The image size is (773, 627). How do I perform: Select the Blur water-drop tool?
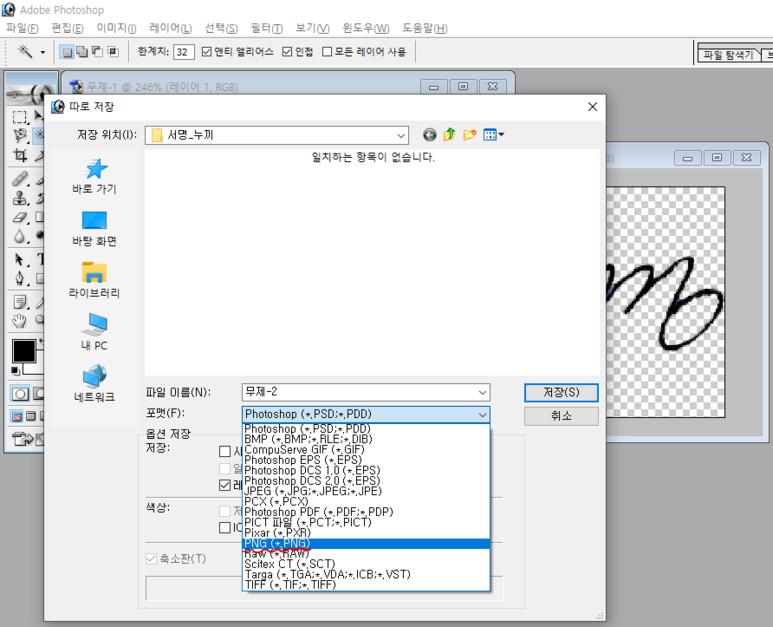tap(20, 237)
